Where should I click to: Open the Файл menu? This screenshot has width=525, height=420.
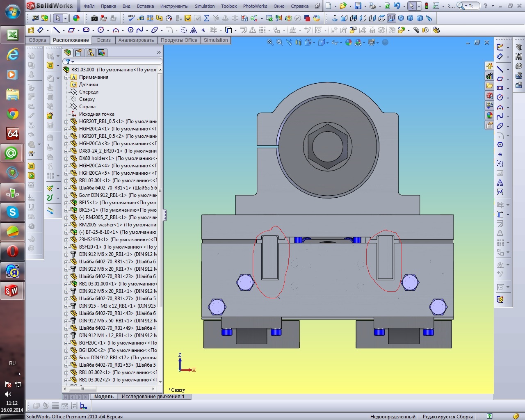(89, 6)
